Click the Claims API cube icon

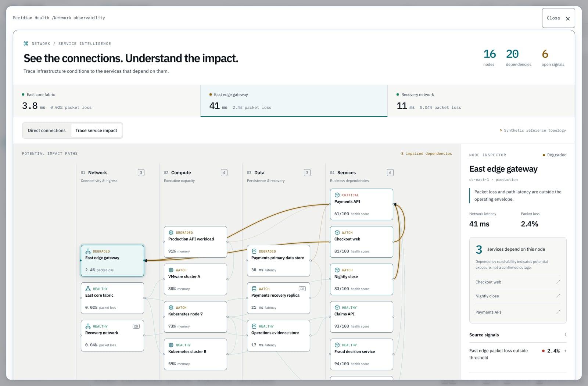337,308
